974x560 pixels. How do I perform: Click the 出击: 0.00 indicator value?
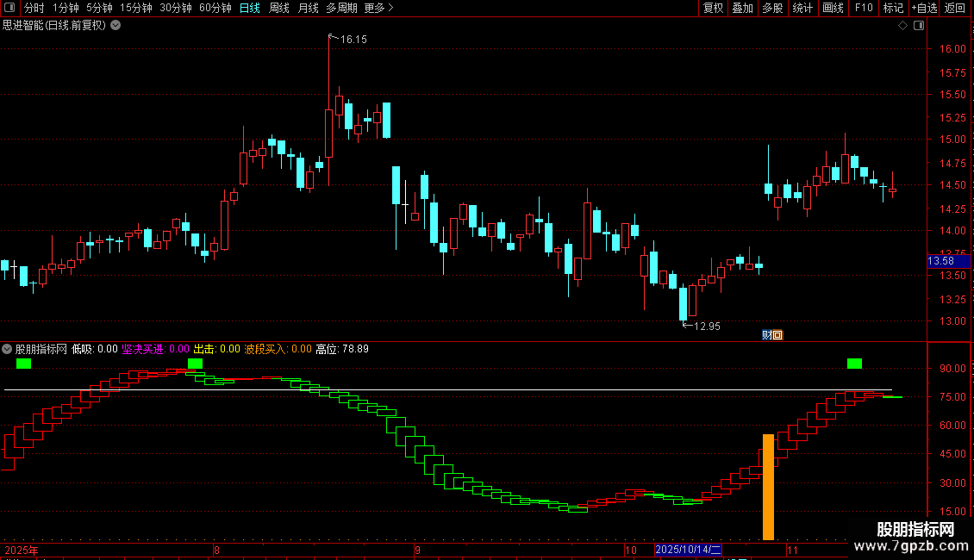(217, 349)
